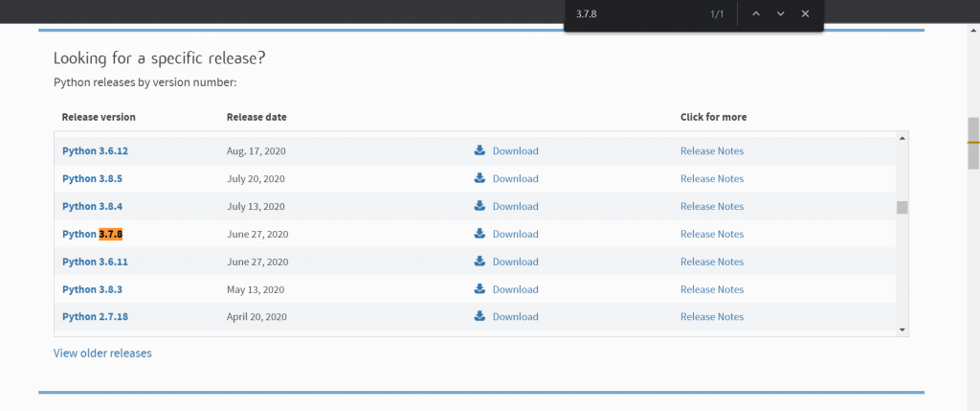The image size is (980, 411).
Task: Click the release list scrollbar thumb
Action: click(902, 208)
